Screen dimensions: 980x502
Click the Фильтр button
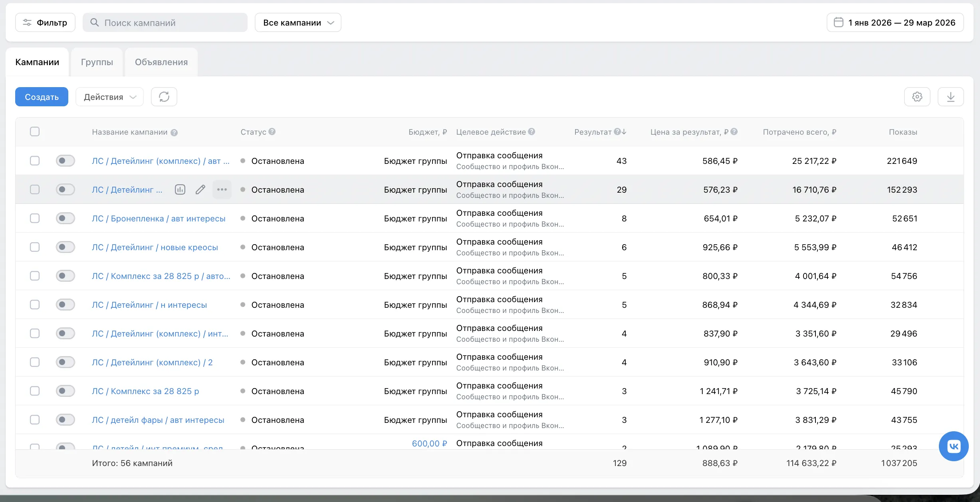pyautogui.click(x=45, y=22)
